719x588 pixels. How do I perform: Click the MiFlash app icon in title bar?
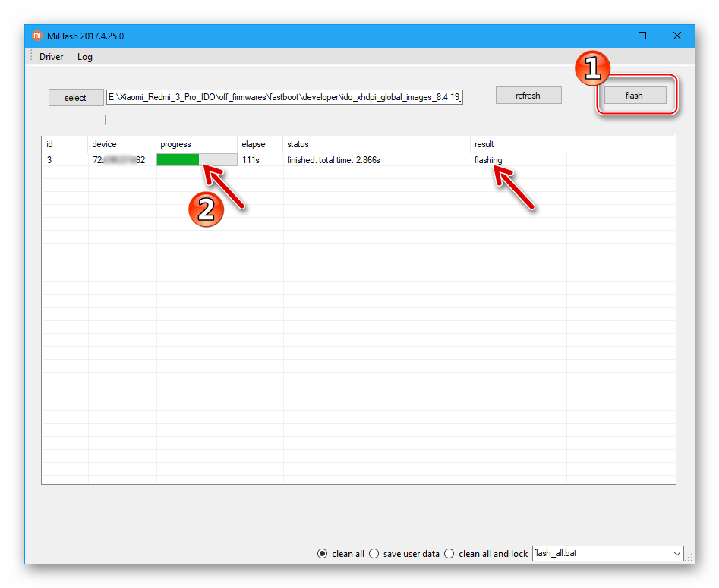pyautogui.click(x=36, y=36)
